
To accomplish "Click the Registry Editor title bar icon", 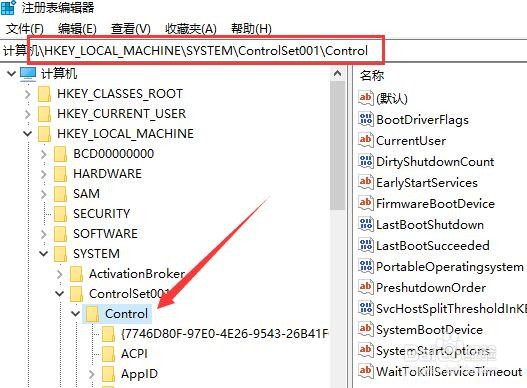I will pyautogui.click(x=8, y=7).
